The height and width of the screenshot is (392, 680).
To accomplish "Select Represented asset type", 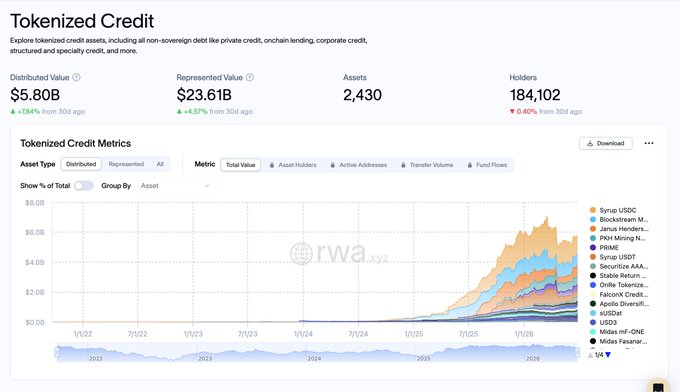I will (126, 164).
